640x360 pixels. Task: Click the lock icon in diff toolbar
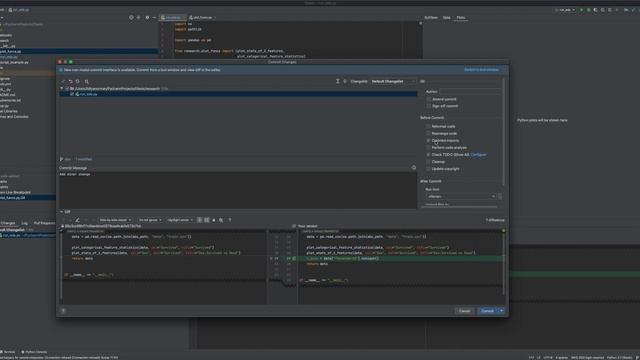[213, 220]
